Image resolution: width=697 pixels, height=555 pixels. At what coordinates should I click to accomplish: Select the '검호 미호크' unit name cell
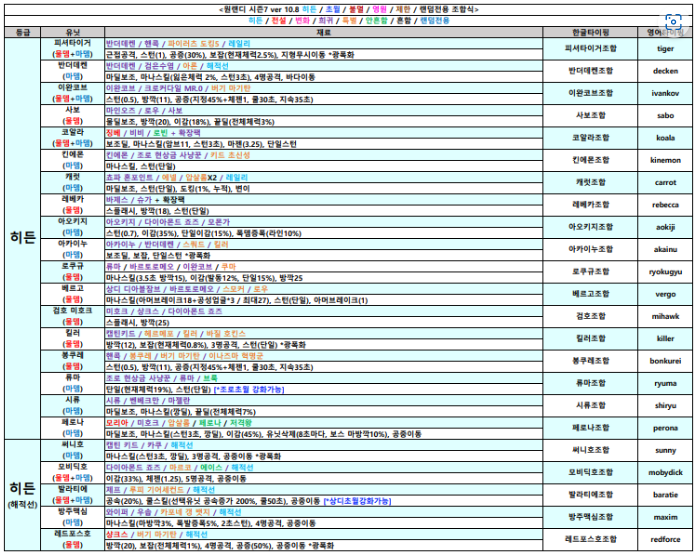(x=72, y=316)
